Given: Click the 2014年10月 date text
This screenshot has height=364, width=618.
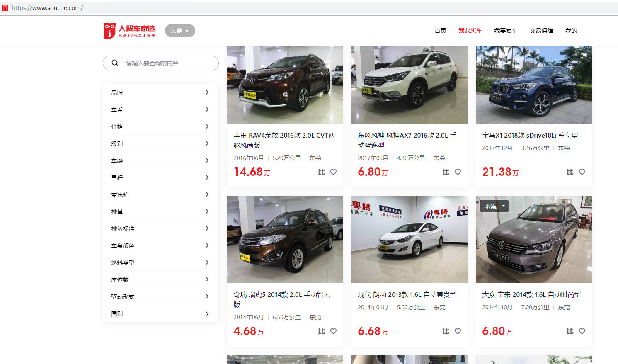Looking at the screenshot, I should pyautogui.click(x=497, y=307).
